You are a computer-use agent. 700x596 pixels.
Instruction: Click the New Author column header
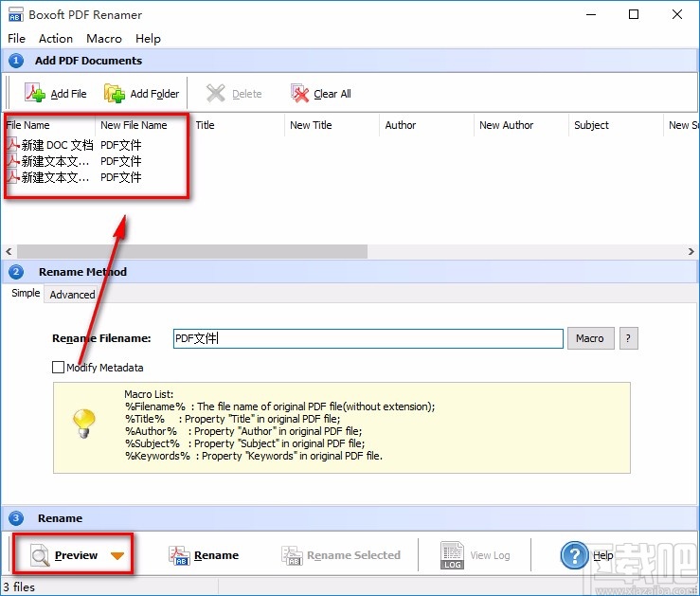click(x=521, y=125)
